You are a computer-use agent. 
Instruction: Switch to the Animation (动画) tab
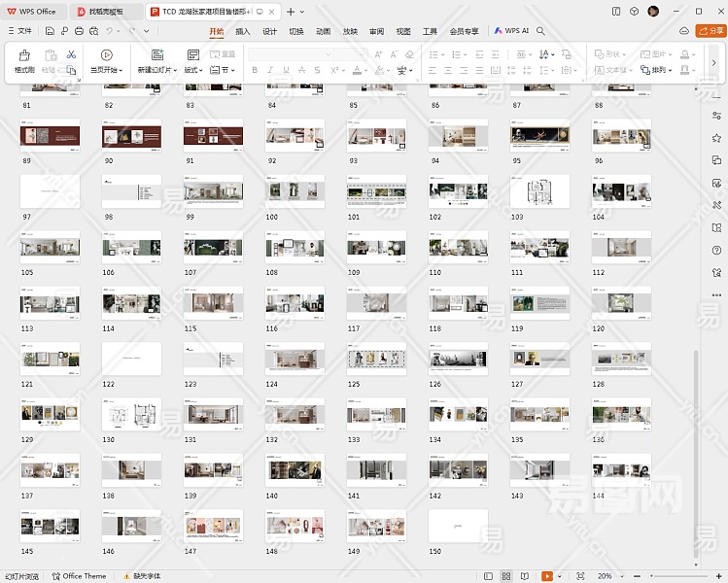click(323, 31)
